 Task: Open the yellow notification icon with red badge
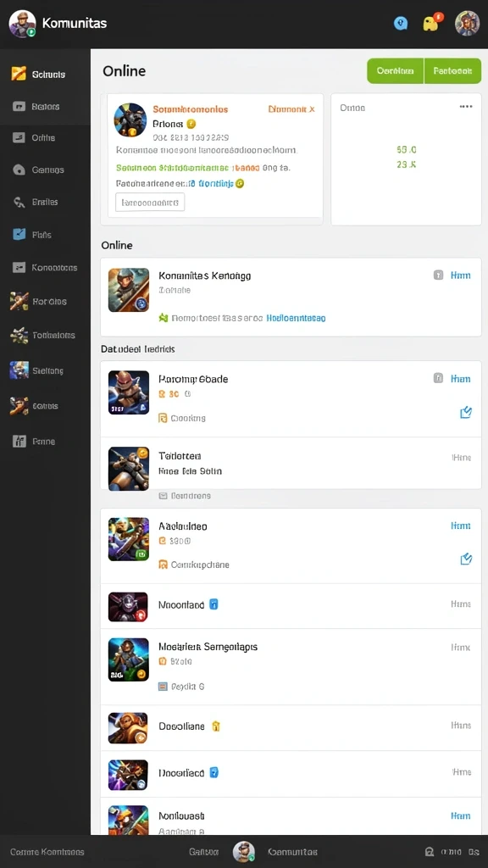[432, 22]
